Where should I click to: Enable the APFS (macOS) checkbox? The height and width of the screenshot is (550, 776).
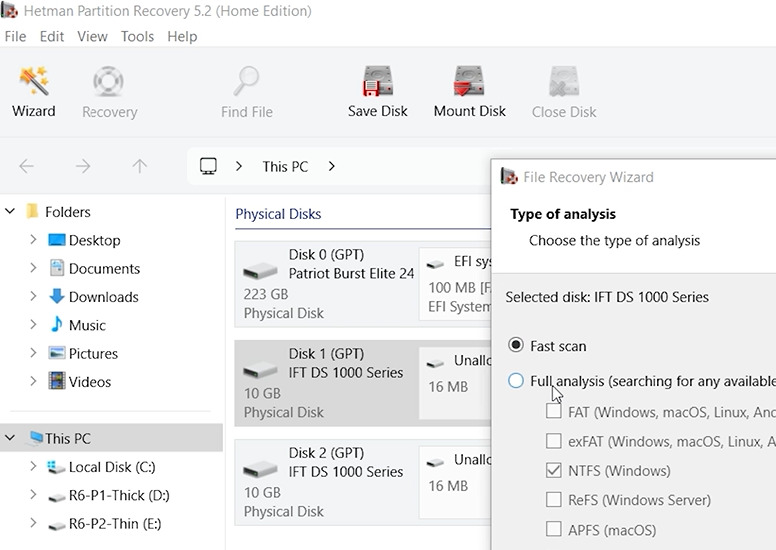tap(553, 529)
